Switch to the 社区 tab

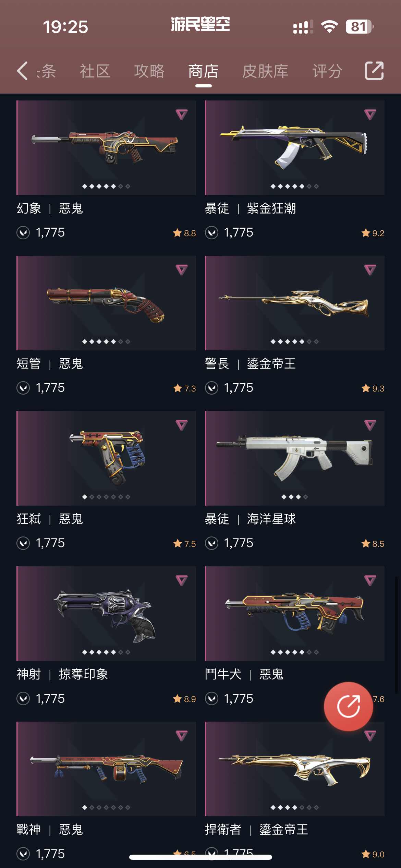pyautogui.click(x=95, y=71)
